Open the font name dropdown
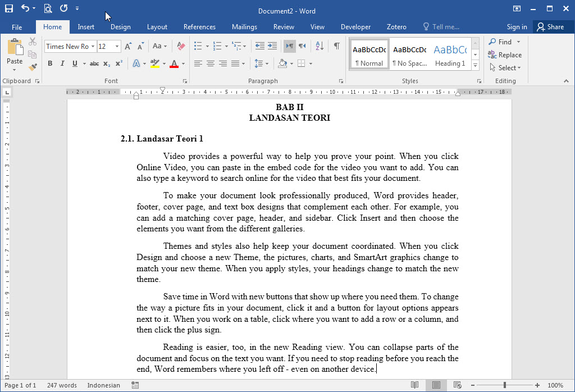Screen dimensions: 575x392 93,47
